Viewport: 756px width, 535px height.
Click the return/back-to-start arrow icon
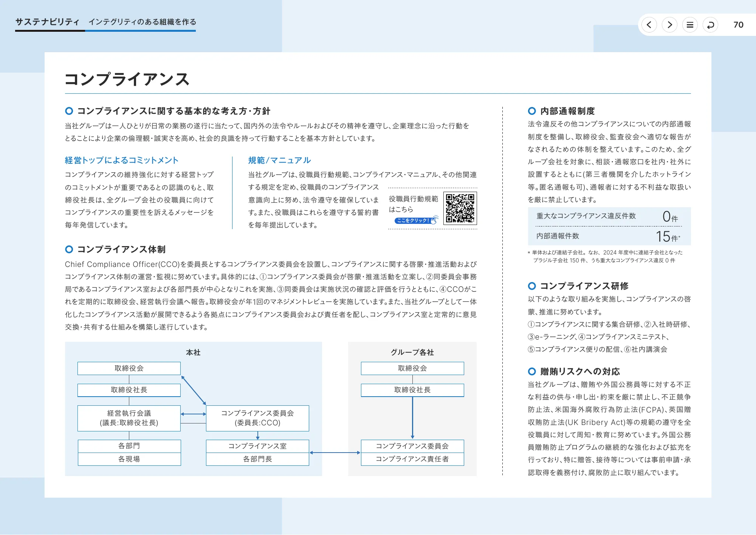point(711,25)
